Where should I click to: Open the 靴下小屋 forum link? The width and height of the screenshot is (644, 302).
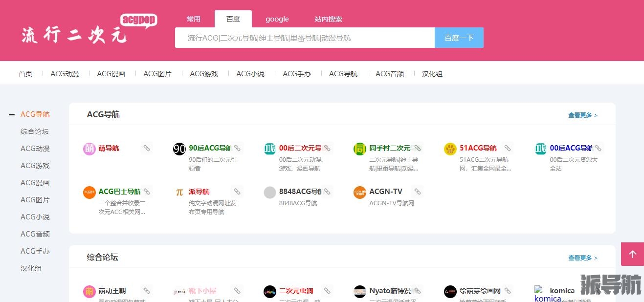pyautogui.click(x=202, y=291)
